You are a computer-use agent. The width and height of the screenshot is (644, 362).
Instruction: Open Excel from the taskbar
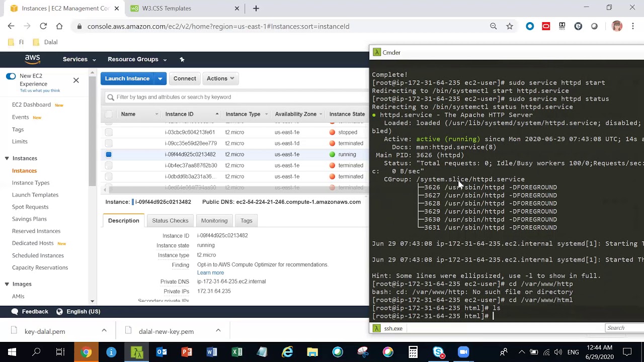[237, 352]
